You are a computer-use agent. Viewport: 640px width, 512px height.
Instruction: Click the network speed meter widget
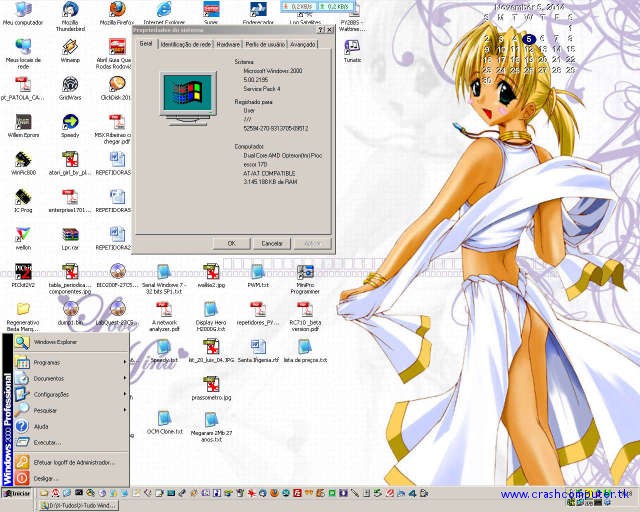click(x=317, y=7)
